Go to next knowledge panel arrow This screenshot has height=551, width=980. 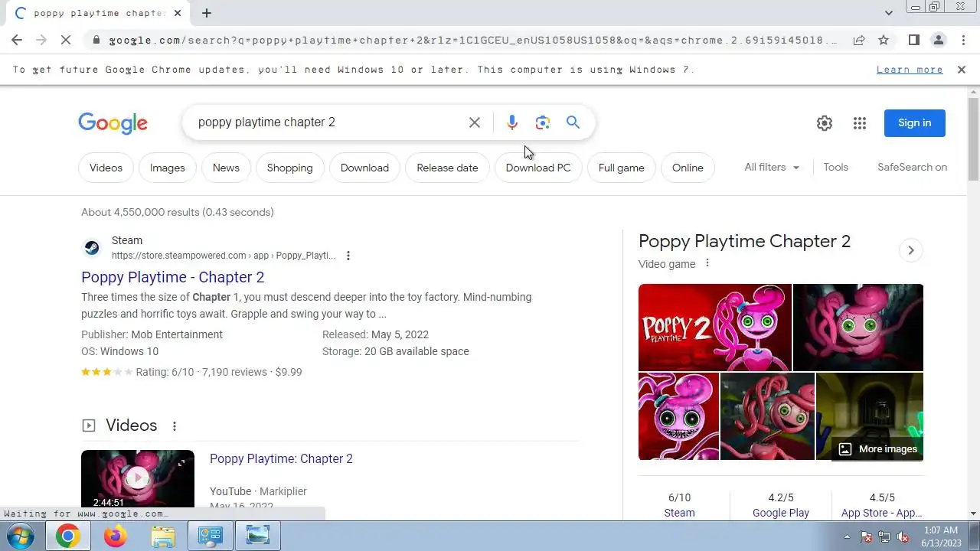tap(910, 250)
